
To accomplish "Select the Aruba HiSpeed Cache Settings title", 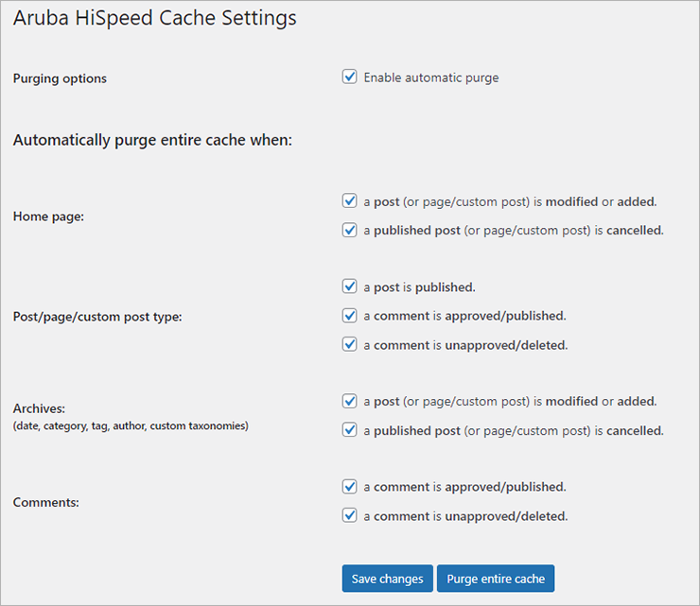I will pos(154,18).
